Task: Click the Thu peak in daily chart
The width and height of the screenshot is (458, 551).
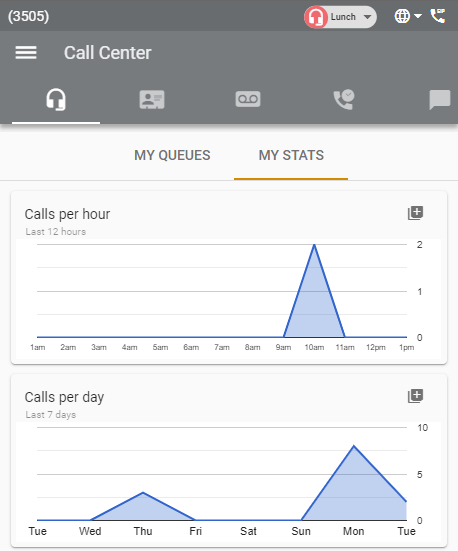Action: coord(143,493)
